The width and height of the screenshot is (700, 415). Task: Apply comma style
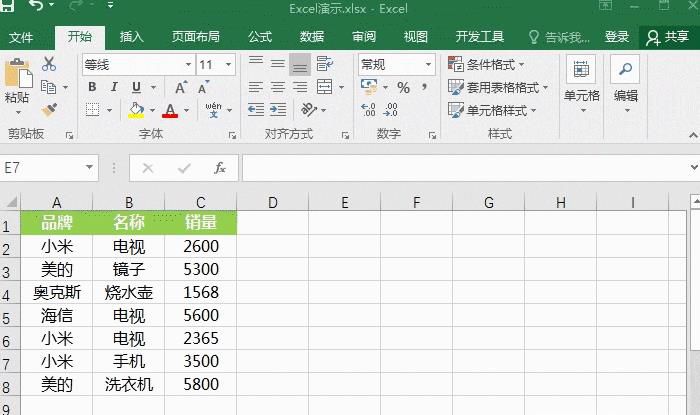[424, 87]
